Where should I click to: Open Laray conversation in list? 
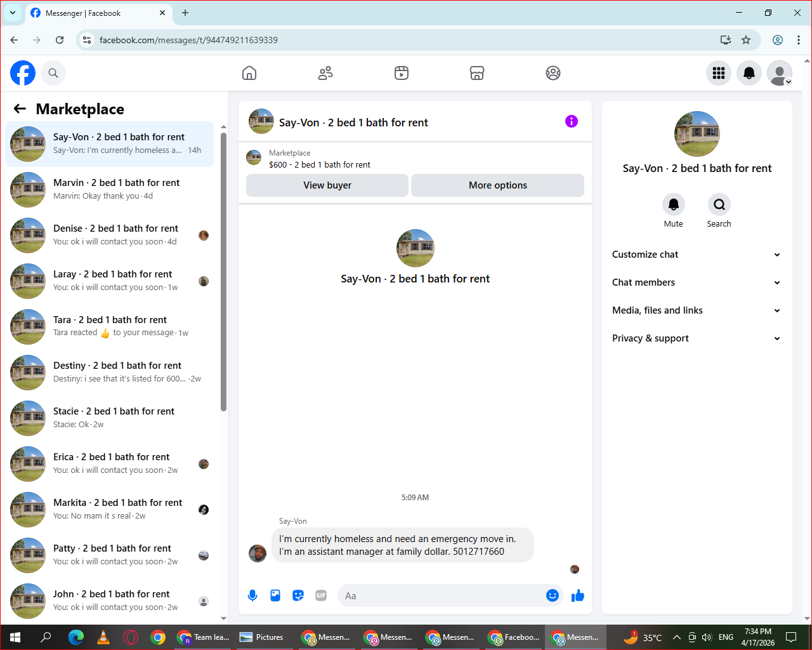110,281
